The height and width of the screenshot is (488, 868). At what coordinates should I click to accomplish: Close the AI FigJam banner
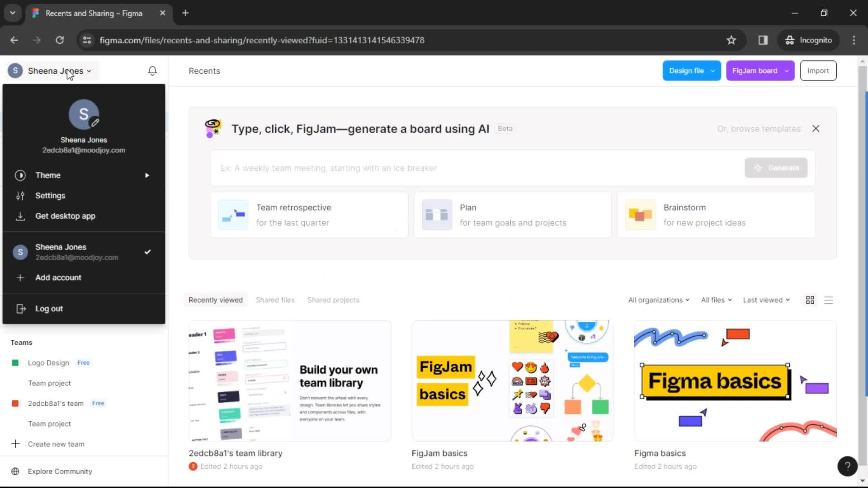click(816, 128)
